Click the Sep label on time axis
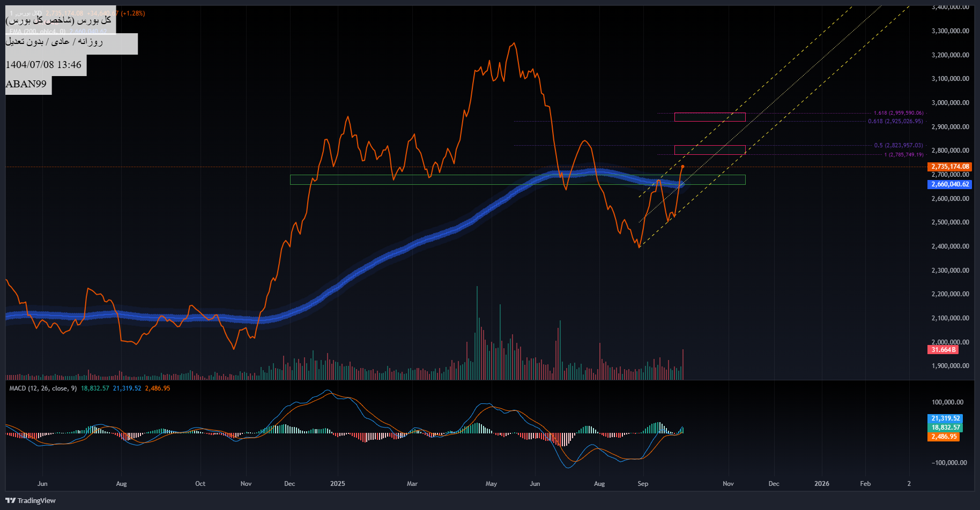This screenshot has width=980, height=510. pyautogui.click(x=643, y=484)
